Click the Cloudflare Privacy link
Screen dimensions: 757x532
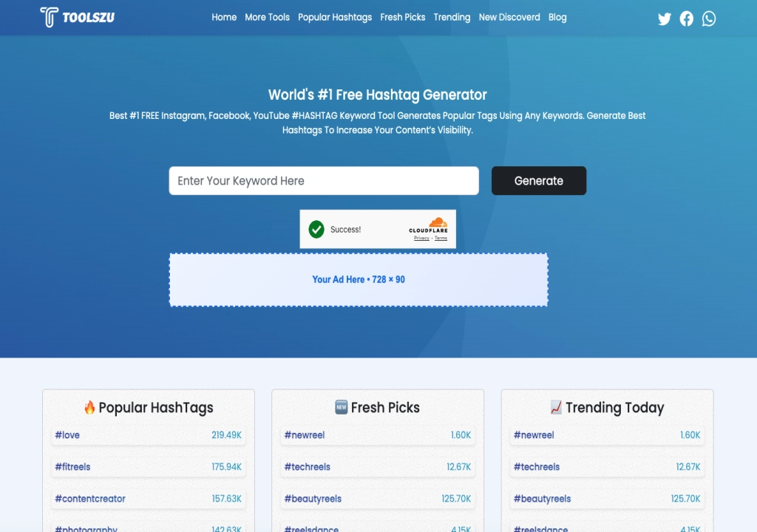(x=421, y=238)
